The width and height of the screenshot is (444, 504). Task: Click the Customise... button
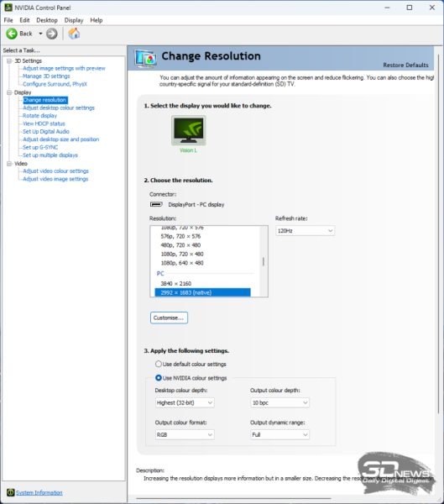(169, 318)
